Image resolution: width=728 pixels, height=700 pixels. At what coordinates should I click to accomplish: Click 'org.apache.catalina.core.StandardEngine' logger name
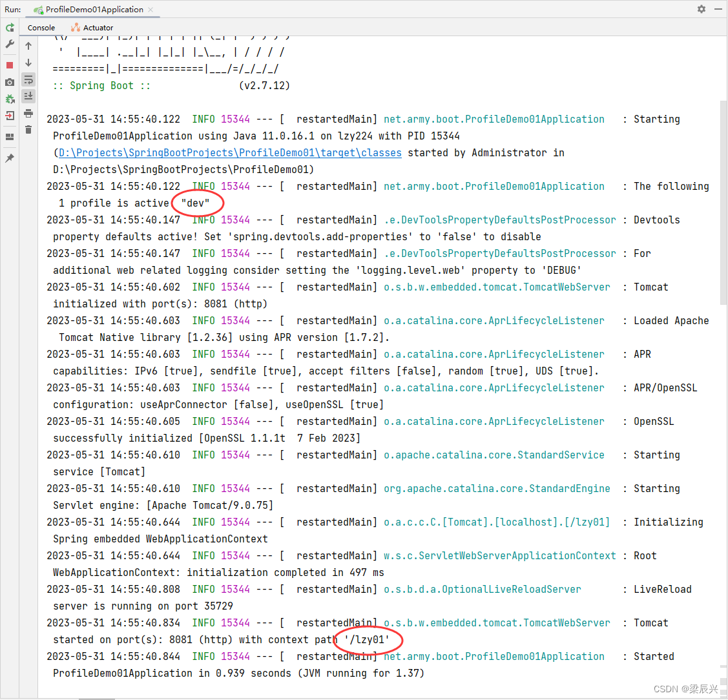497,489
